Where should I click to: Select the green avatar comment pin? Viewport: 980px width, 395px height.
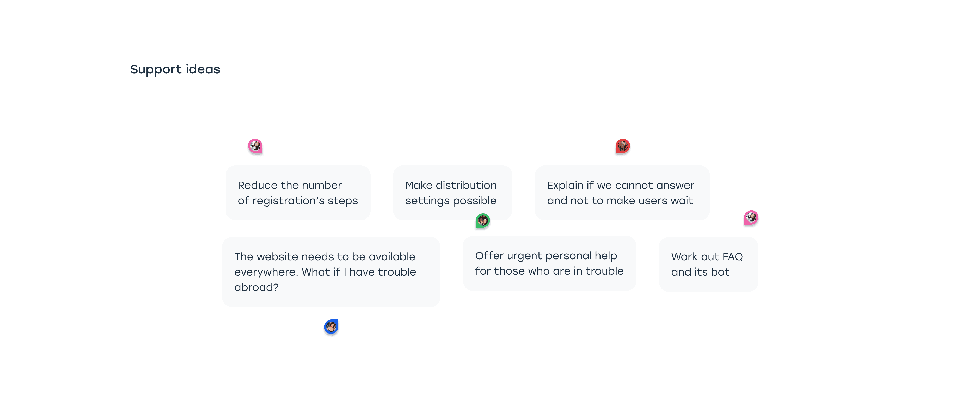point(482,220)
